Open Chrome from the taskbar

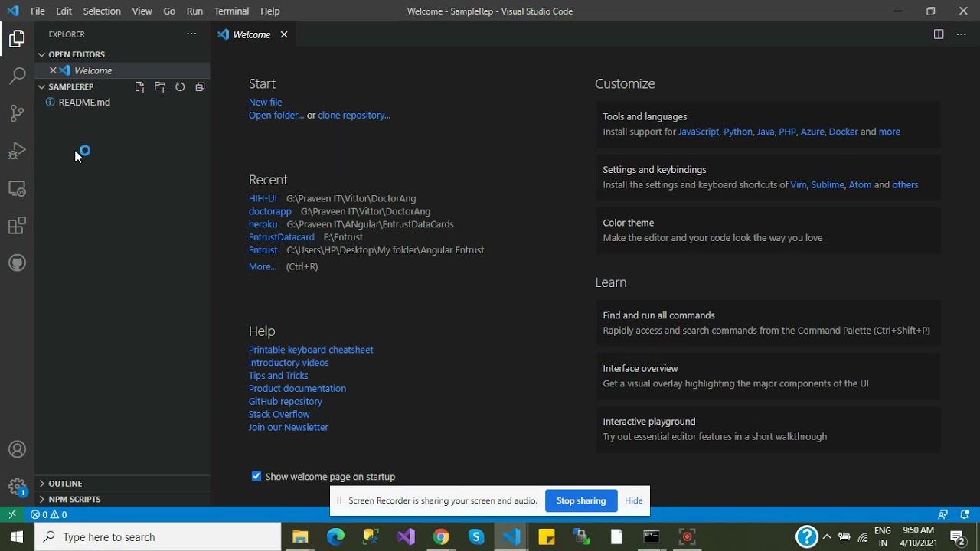pyautogui.click(x=441, y=537)
